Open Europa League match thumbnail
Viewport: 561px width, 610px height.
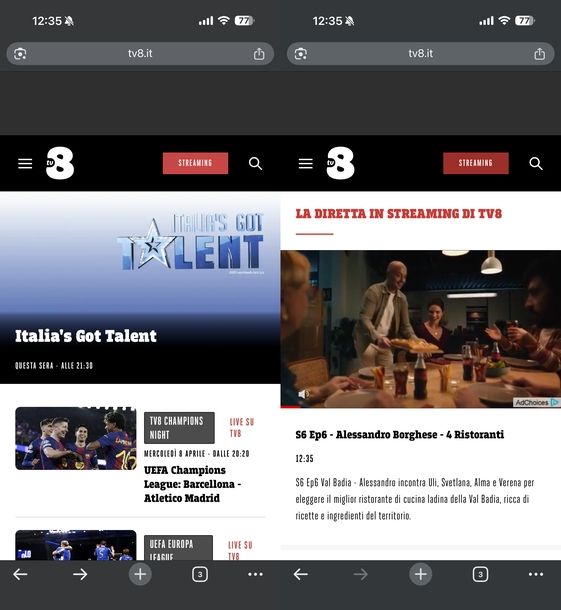click(x=76, y=545)
